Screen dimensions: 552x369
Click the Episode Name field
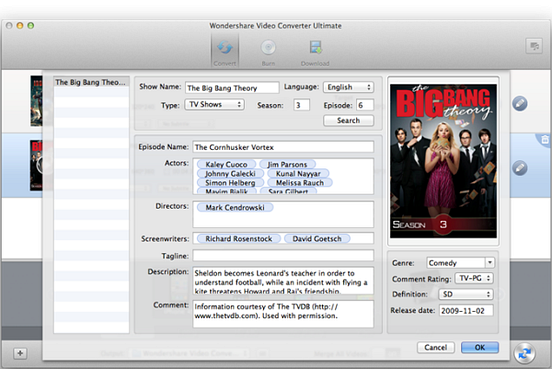(283, 147)
